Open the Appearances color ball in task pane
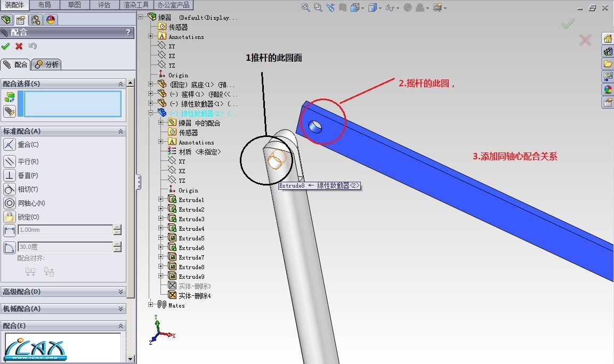Viewport: 614px width, 364px height. coord(608,90)
